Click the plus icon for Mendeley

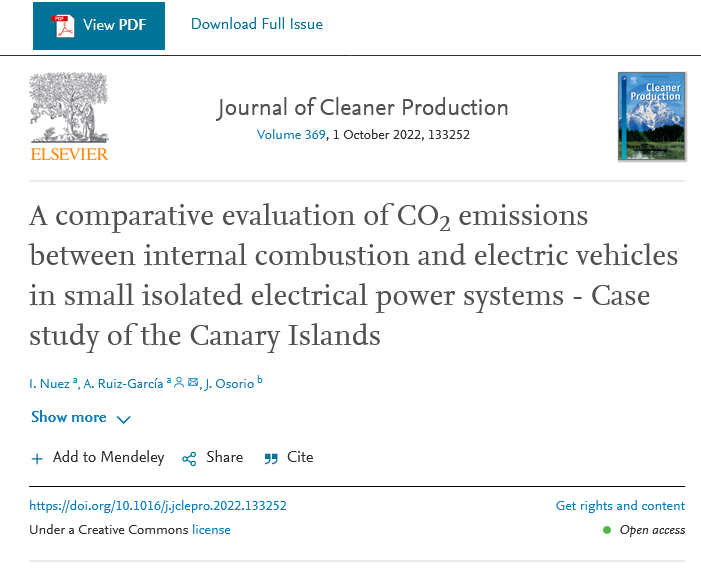click(x=37, y=458)
